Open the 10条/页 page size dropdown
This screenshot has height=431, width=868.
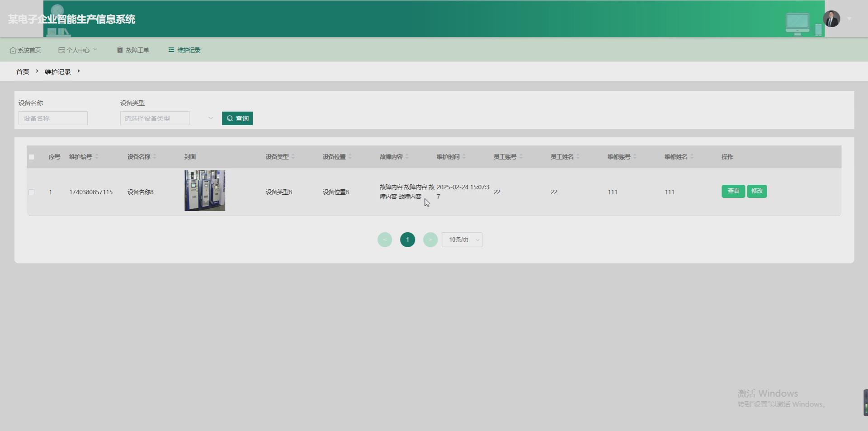[462, 240]
